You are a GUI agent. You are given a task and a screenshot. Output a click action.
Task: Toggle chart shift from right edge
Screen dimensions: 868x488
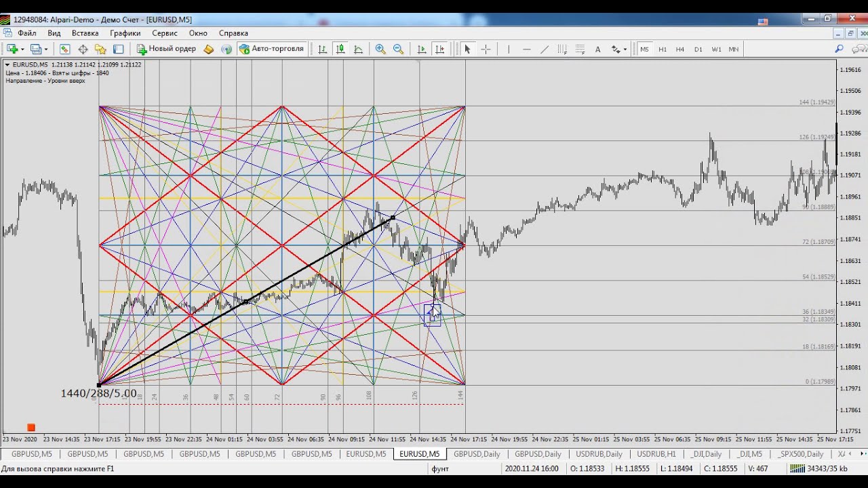point(439,49)
